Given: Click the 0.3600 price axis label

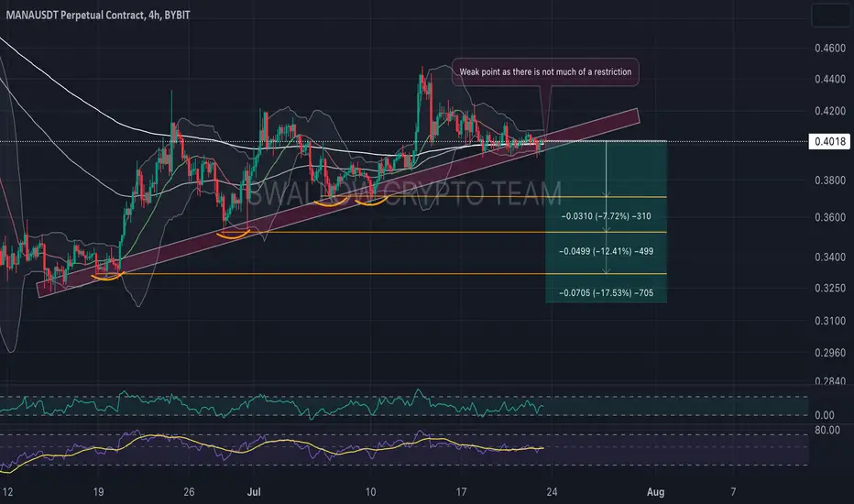Looking at the screenshot, I should coord(830,217).
